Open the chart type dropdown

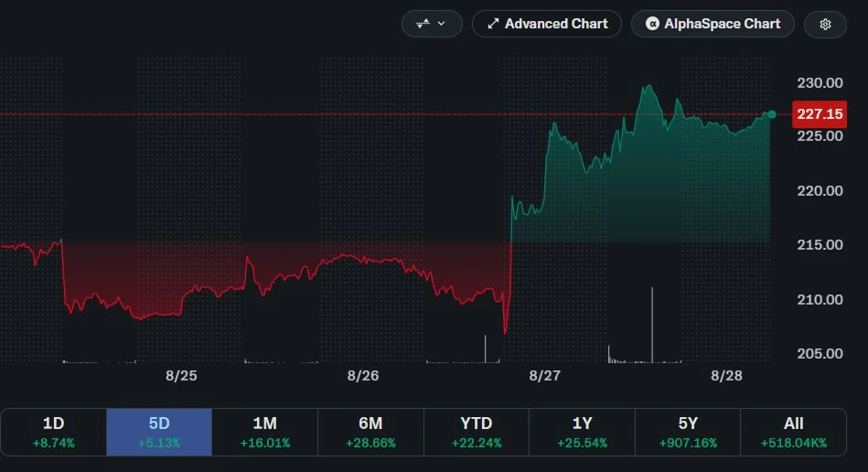point(432,24)
